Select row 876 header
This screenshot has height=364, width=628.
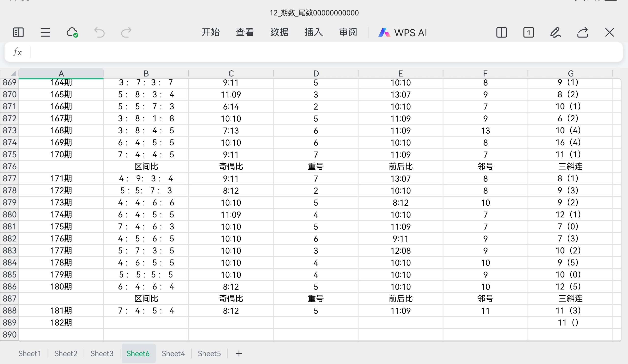click(10, 166)
